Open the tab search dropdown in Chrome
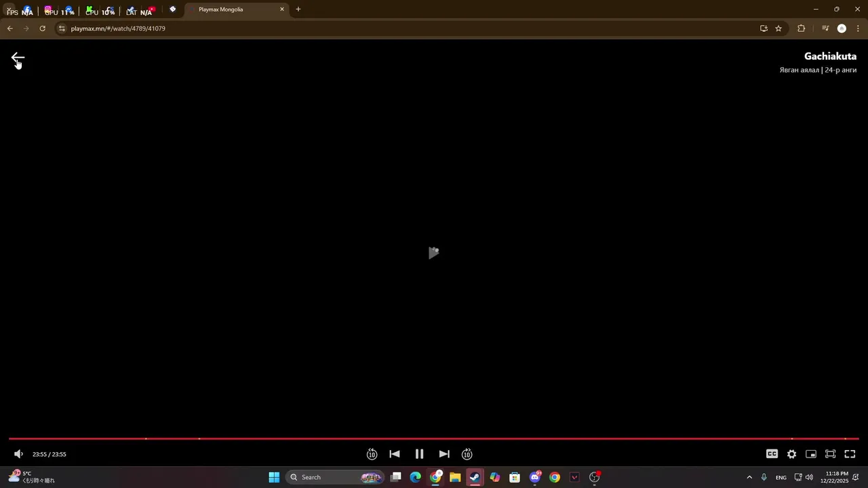Viewport: 868px width, 488px height. [x=9, y=9]
